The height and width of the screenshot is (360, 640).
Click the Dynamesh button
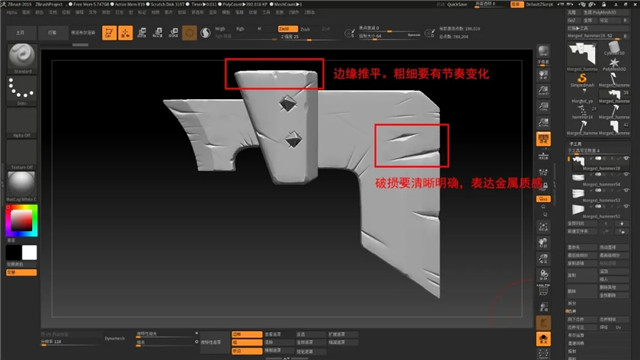(x=115, y=338)
